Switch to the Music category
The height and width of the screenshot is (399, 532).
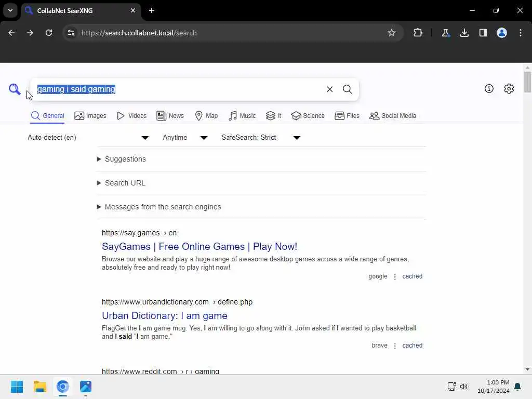click(x=242, y=116)
